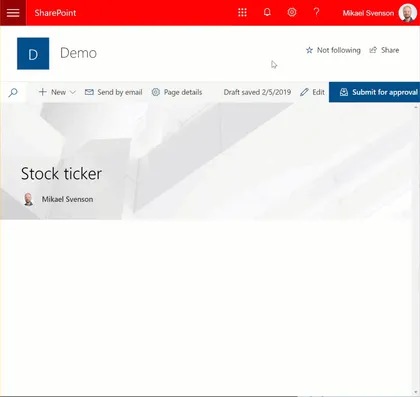The image size is (420, 397).
Task: Click Submit for approval
Action: click(x=374, y=92)
